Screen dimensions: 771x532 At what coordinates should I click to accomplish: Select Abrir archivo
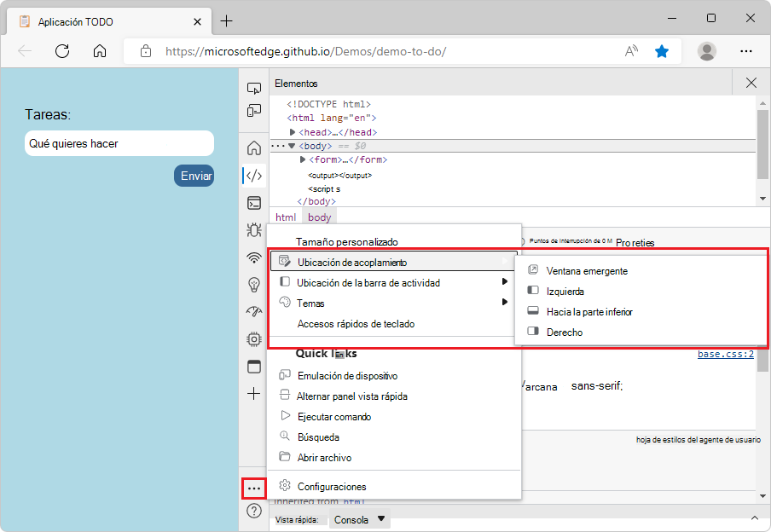coord(393,458)
